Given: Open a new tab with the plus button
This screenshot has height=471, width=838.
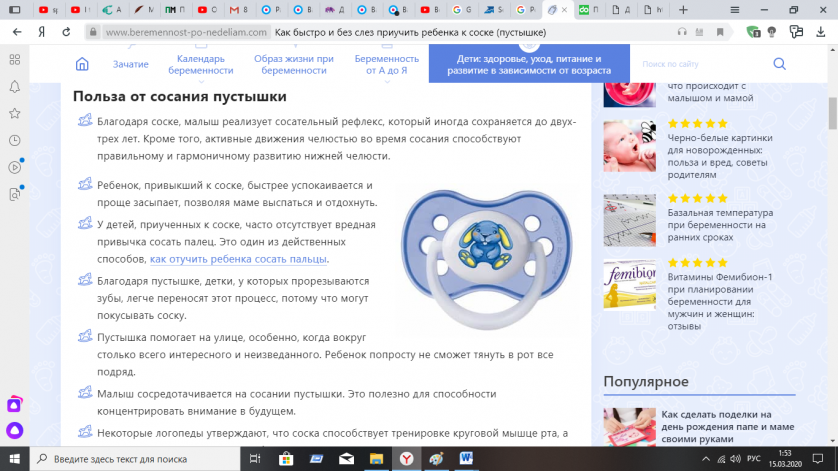Looking at the screenshot, I should (683, 10).
